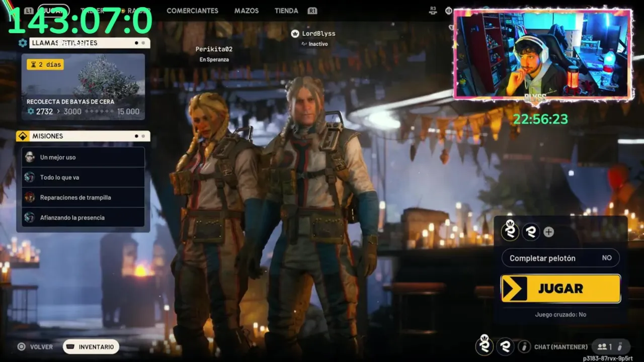
Task: Select the RAIDER tab
Action: pyautogui.click(x=139, y=11)
